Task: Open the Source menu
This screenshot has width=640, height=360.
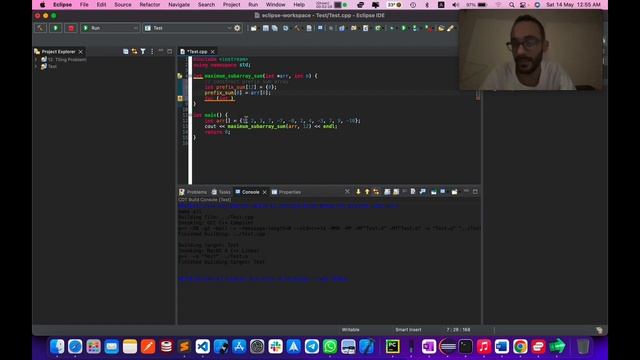Action: (x=122, y=4)
